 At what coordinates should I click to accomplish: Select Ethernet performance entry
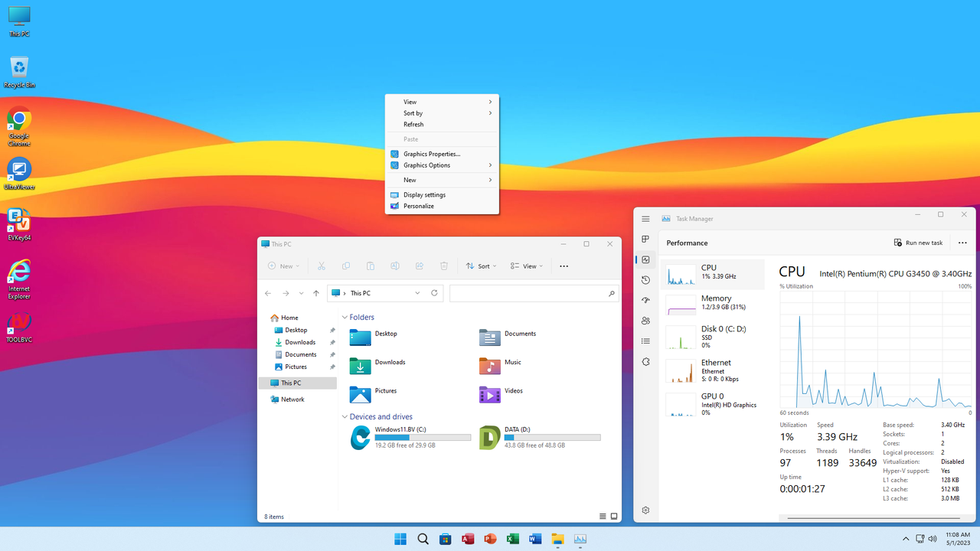714,370
